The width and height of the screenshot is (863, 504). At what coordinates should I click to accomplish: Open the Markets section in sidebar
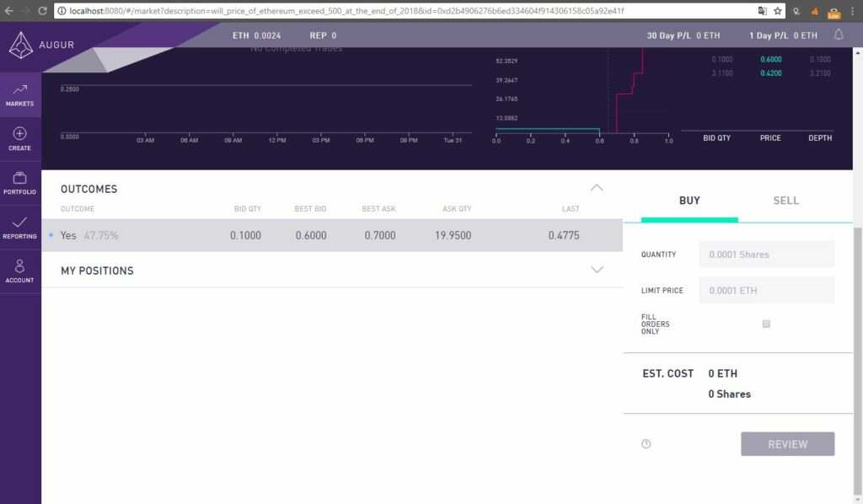[19, 94]
